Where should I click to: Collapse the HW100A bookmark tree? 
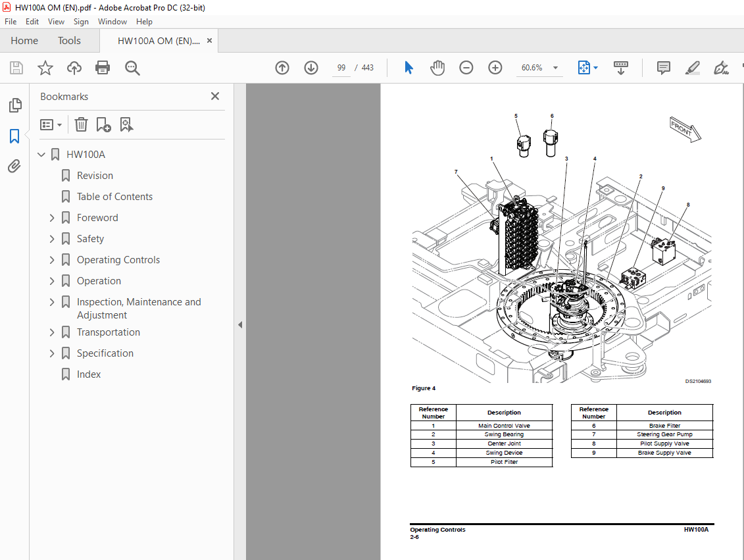tap(41, 155)
